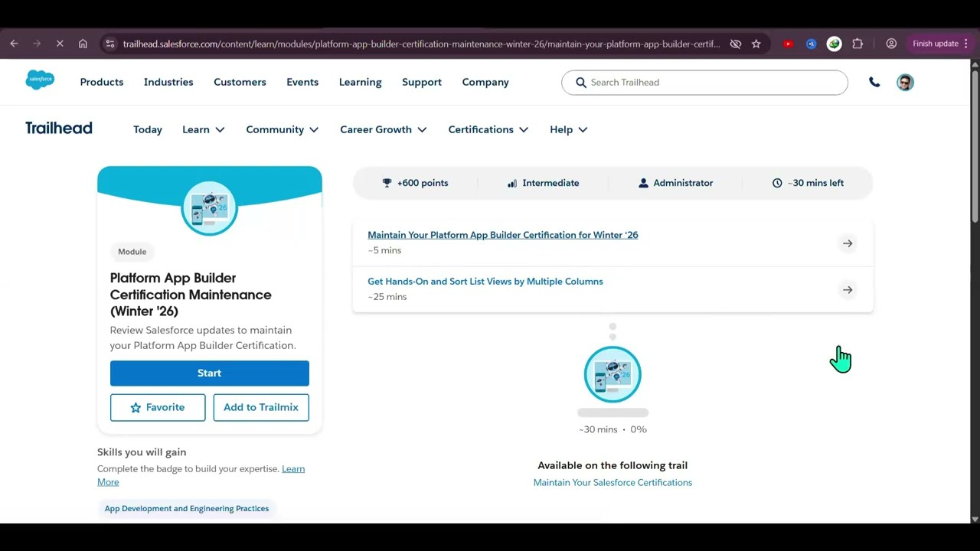This screenshot has height=551, width=980.
Task: Click the progress badge icon below units
Action: 612,374
